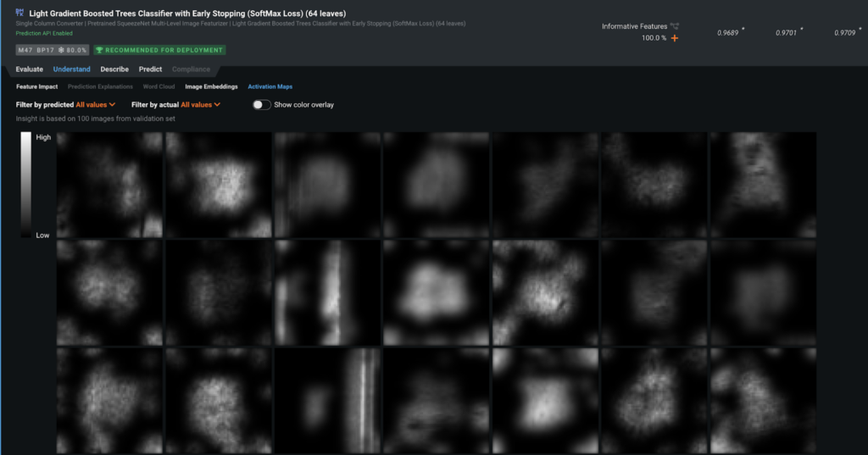The height and width of the screenshot is (455, 868).
Task: View seventh activation map in the bottom row
Action: [764, 401]
